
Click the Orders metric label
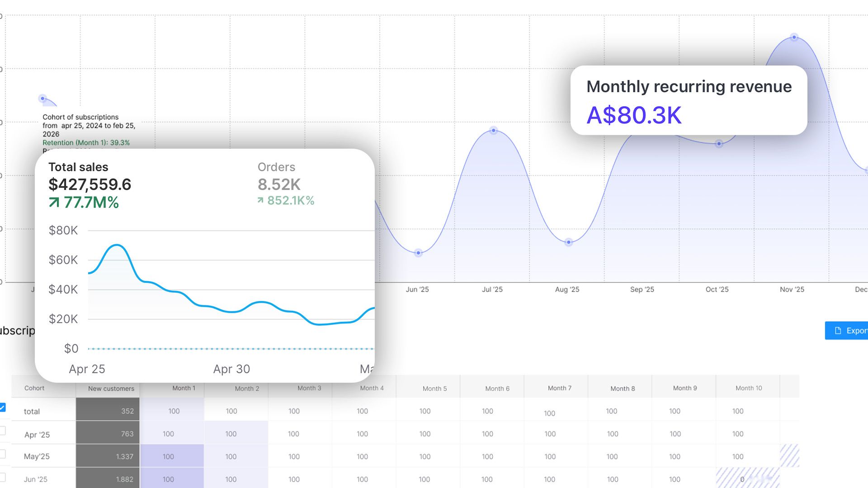(276, 167)
